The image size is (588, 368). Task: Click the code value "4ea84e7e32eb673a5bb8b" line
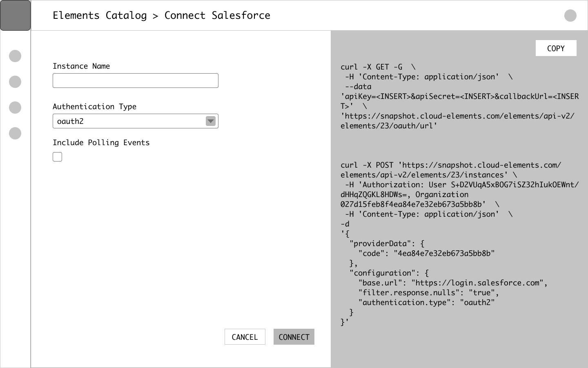pos(426,254)
